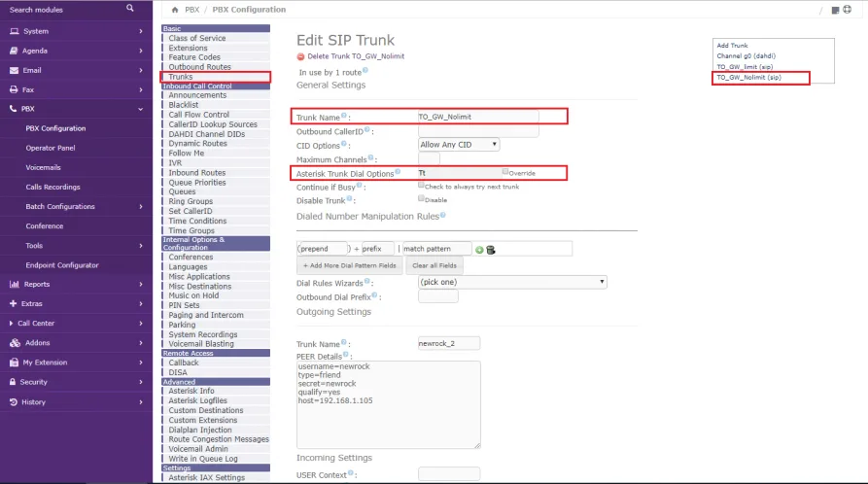Expand the Reports menu chevron
868x484 pixels.
141,284
